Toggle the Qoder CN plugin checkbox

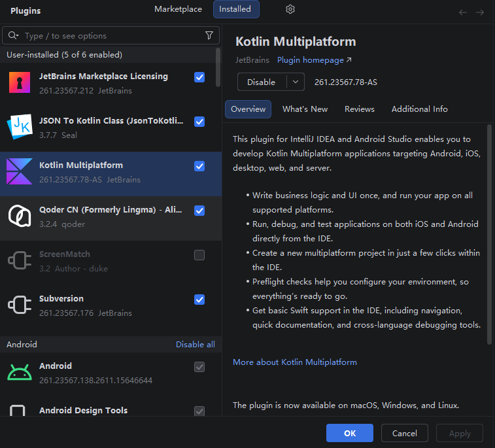coord(199,211)
